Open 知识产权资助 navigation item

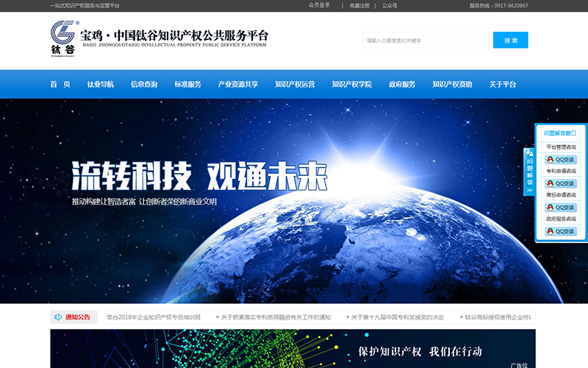click(452, 85)
